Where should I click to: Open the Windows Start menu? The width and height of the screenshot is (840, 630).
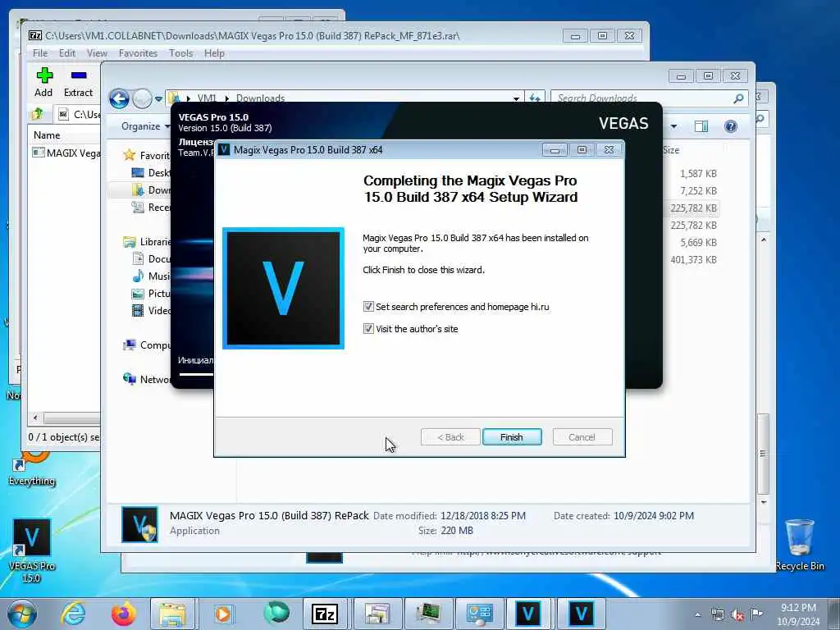point(22,614)
